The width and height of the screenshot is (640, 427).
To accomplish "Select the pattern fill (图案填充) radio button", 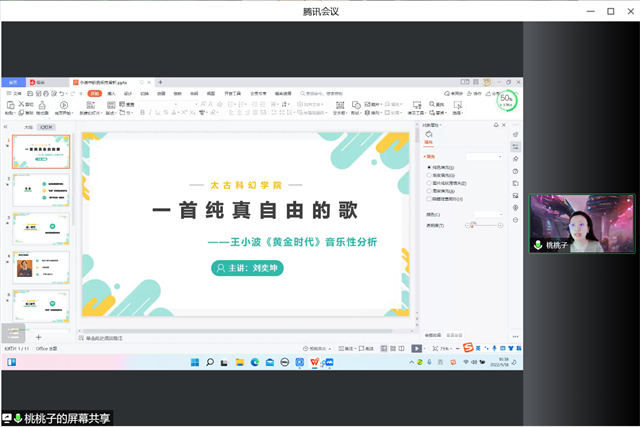I will pos(429,191).
